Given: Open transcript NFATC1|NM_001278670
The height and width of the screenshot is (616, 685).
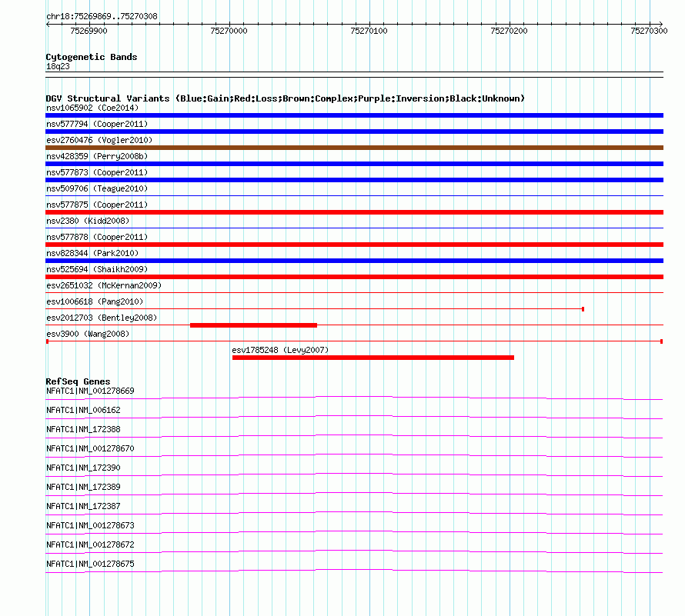Looking at the screenshot, I should click(90, 449).
